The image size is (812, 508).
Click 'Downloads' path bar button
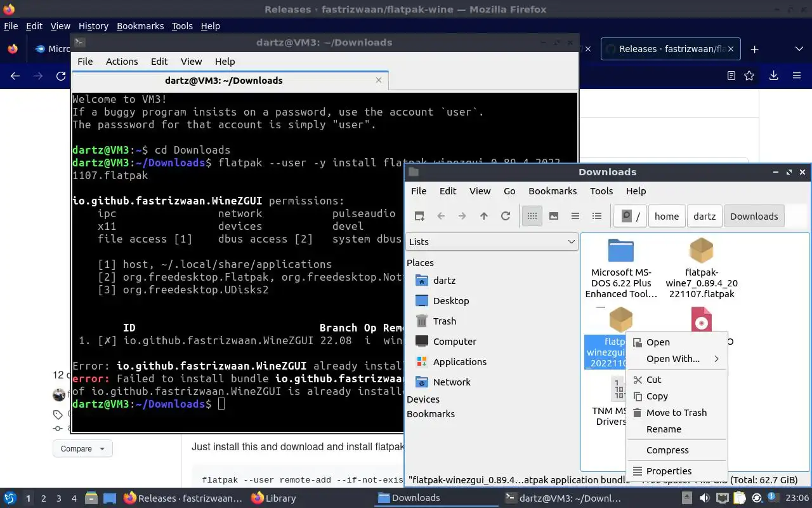pyautogui.click(x=754, y=216)
